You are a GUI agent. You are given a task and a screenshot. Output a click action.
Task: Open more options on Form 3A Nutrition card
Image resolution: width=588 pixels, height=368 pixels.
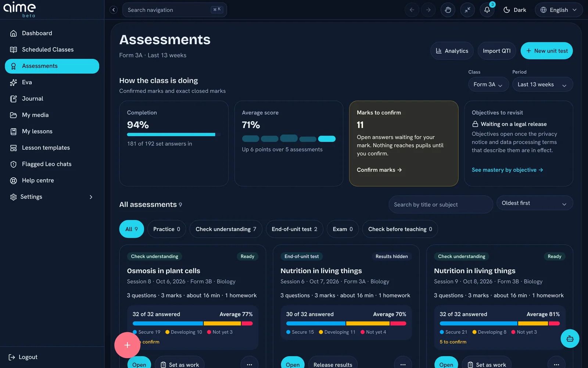403,364
